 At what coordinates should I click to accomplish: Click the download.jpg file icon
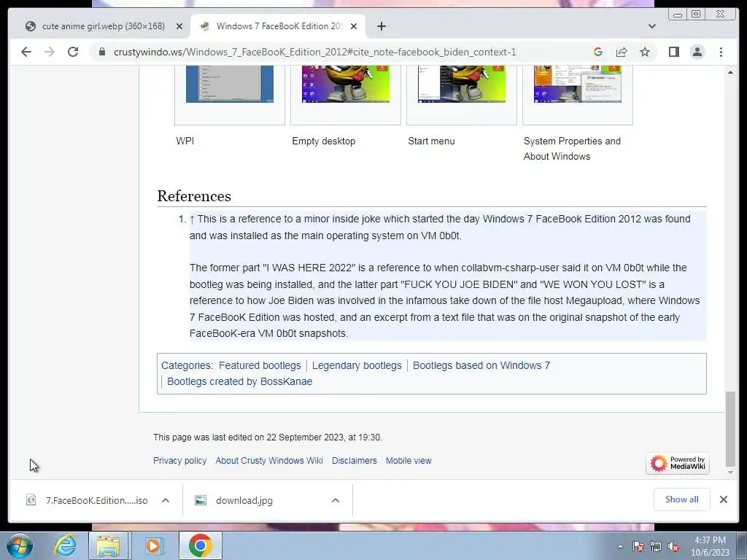[x=201, y=500]
